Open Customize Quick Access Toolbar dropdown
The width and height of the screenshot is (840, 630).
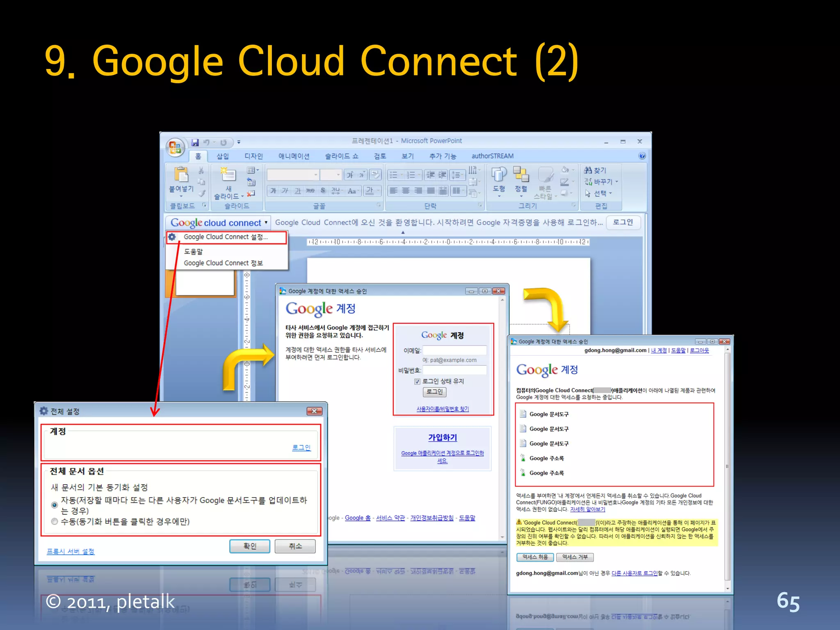(x=238, y=142)
